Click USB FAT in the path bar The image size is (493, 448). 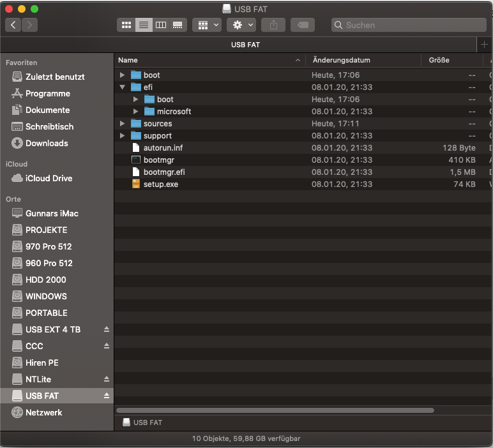coord(142,422)
